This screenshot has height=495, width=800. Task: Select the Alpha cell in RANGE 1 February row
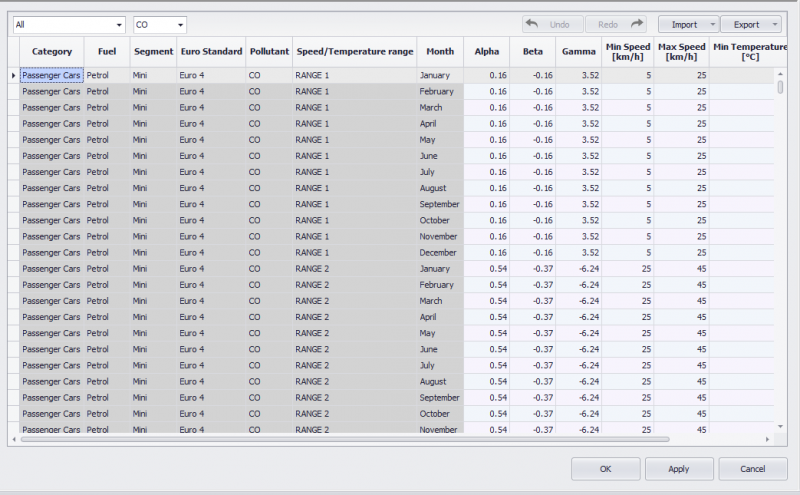coord(487,91)
